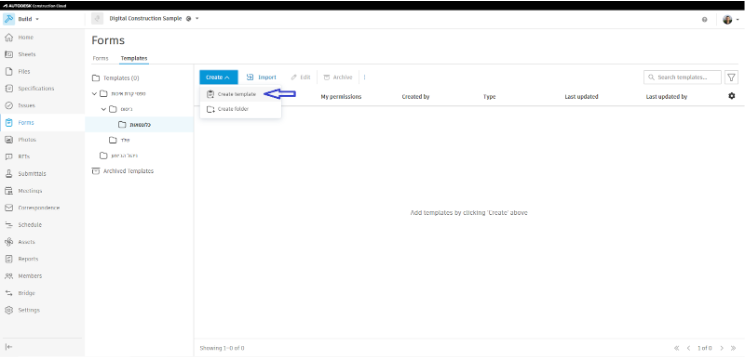Go to next page of results

point(722,348)
